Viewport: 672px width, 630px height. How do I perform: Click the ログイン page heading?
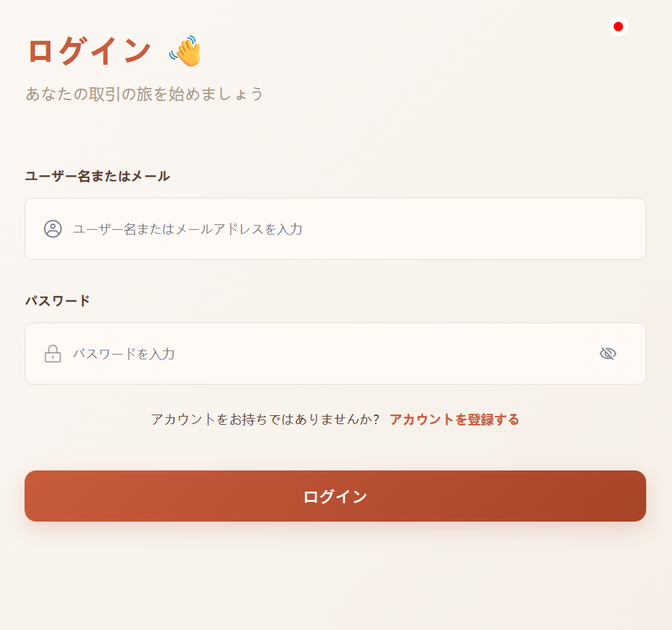(89, 51)
